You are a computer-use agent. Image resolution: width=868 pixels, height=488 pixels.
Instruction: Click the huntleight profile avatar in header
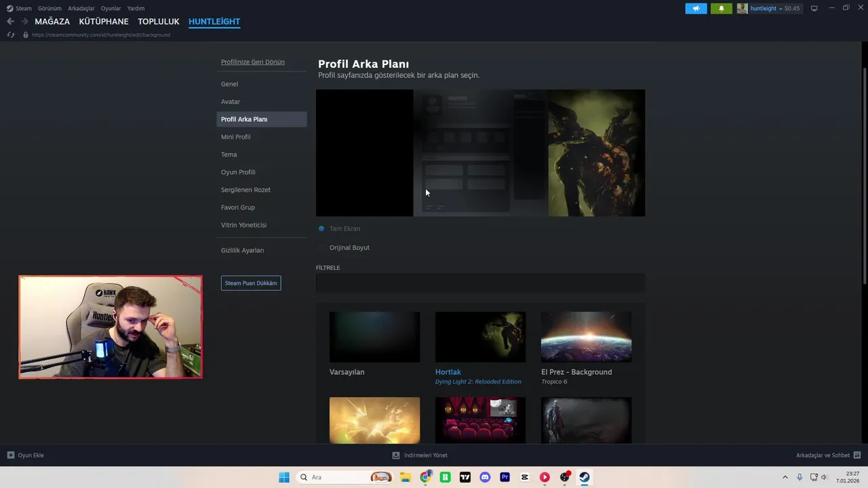point(743,8)
